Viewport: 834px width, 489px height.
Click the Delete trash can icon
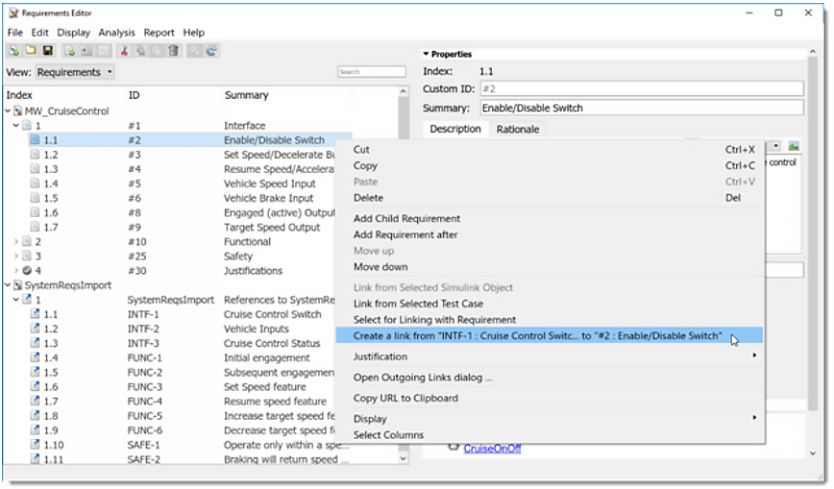point(173,51)
